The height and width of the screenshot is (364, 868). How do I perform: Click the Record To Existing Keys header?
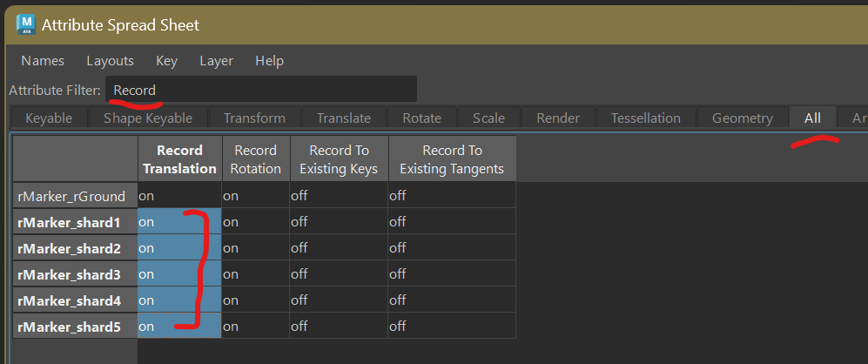tap(339, 159)
